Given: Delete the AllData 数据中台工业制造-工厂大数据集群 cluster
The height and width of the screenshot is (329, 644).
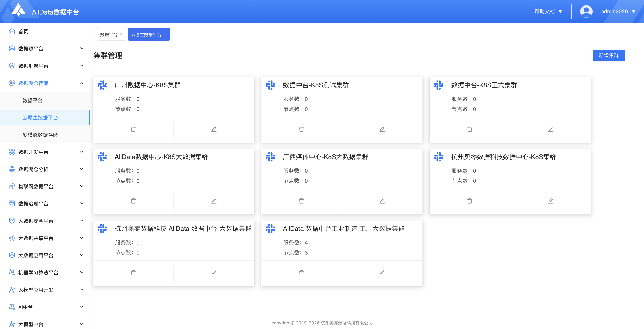Looking at the screenshot, I should click(x=301, y=273).
